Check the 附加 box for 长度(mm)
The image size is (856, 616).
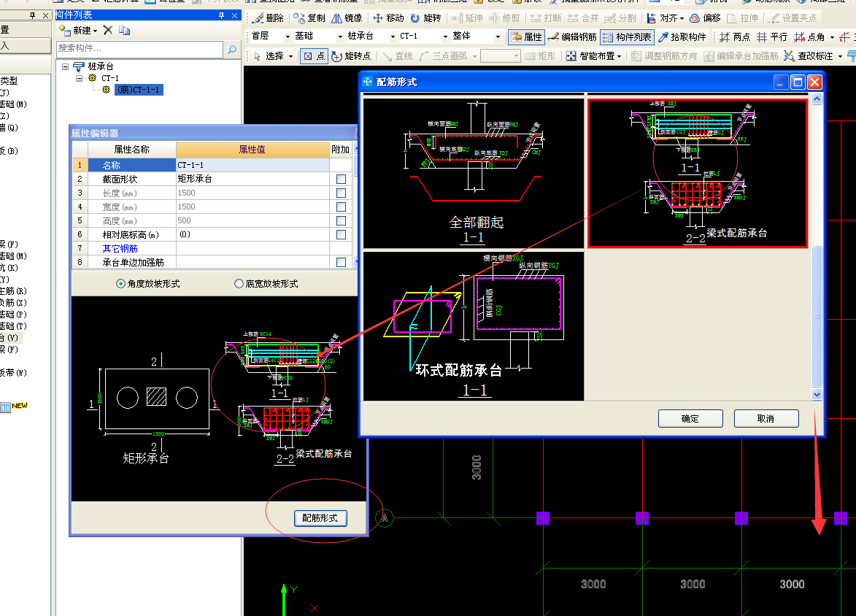click(x=342, y=193)
